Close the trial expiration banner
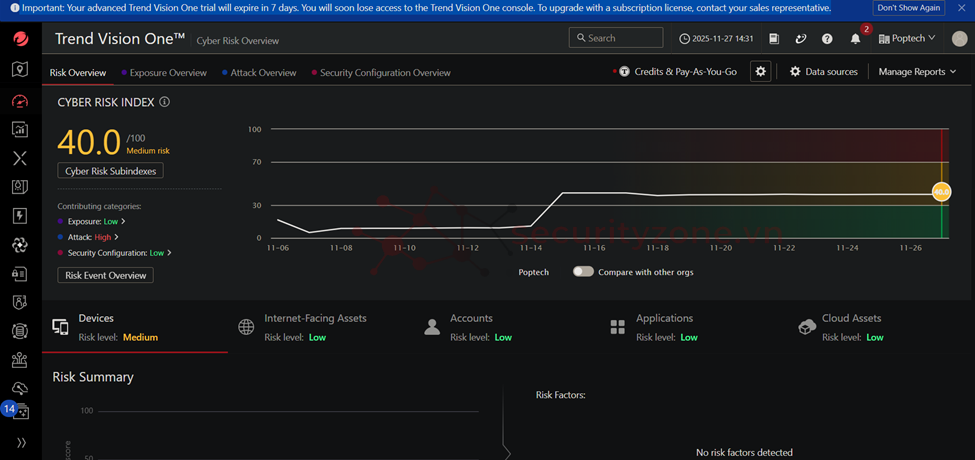Viewport: 975px width, 460px height. point(962,8)
